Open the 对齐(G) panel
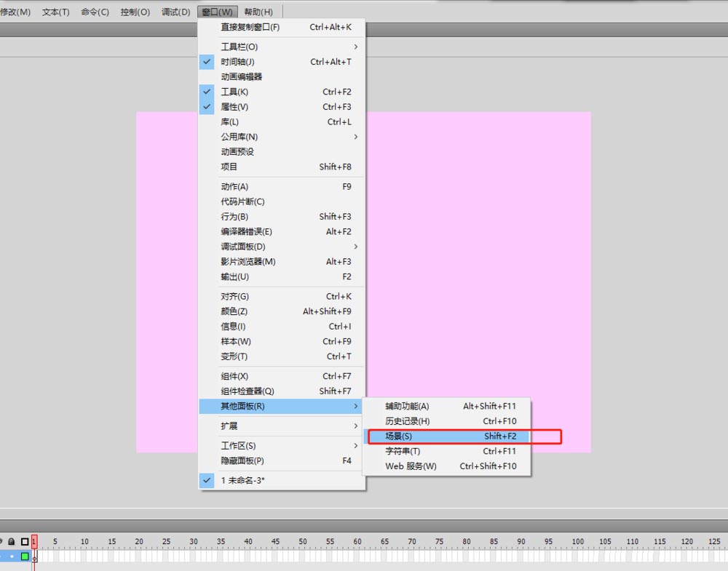 282,296
